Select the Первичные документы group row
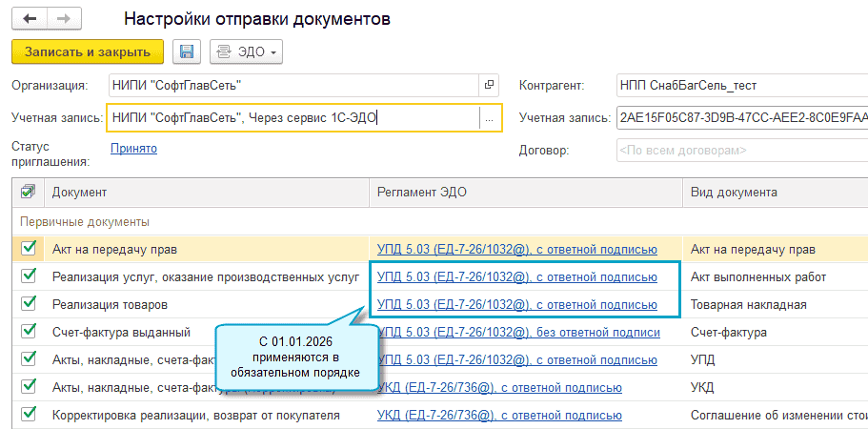 [191, 221]
